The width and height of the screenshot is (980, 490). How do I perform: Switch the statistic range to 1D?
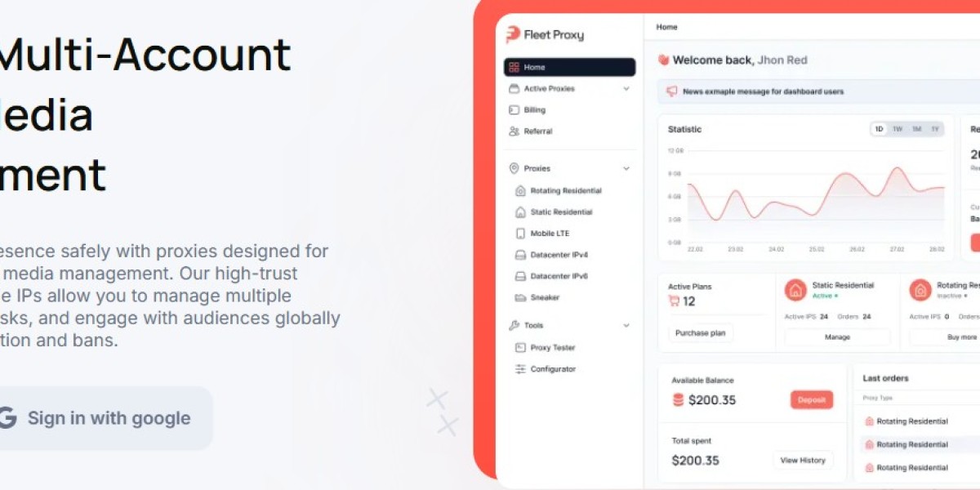pos(880,129)
